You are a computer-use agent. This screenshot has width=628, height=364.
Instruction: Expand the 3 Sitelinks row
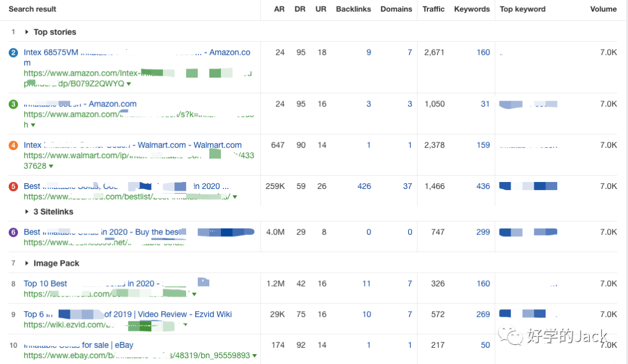tap(26, 212)
